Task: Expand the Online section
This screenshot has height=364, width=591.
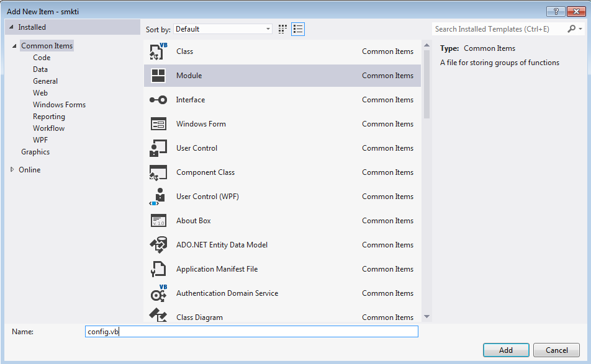Action: coord(12,170)
